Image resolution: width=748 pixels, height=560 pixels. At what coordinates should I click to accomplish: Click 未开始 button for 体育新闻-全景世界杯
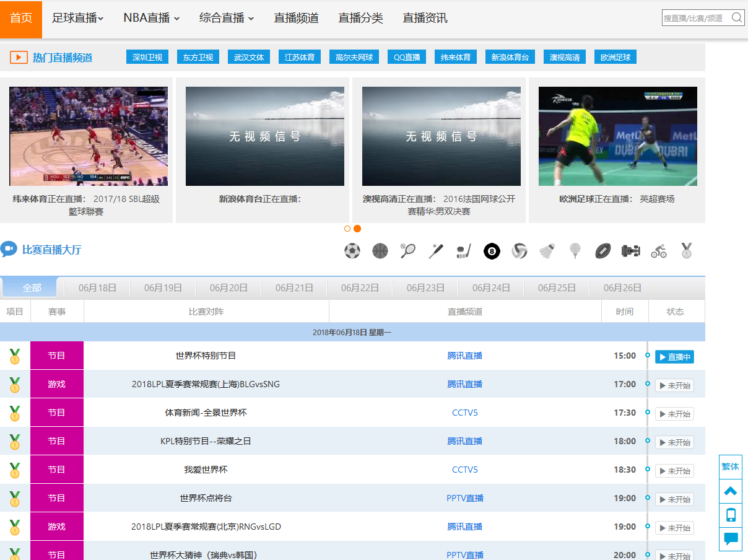pos(674,414)
